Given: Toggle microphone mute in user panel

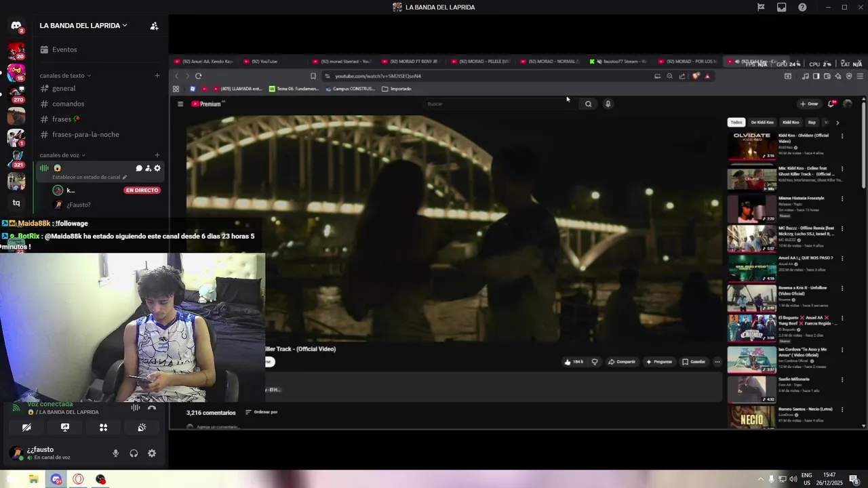Looking at the screenshot, I should (115, 453).
